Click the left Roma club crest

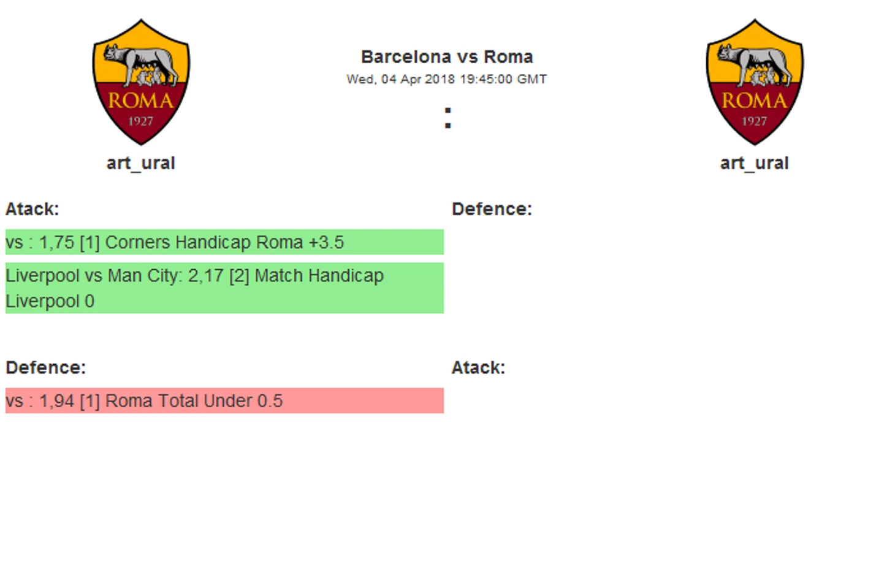pyautogui.click(x=141, y=82)
